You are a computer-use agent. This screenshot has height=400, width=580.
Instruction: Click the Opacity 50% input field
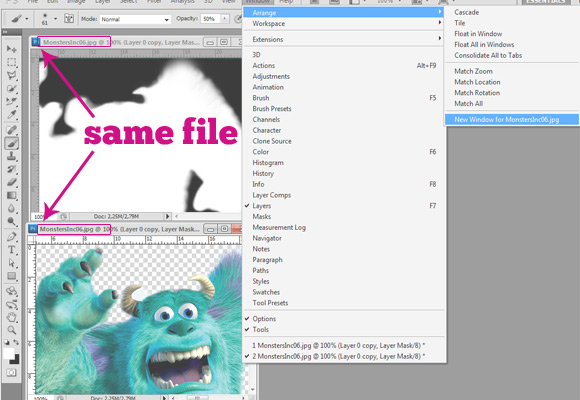click(x=210, y=19)
